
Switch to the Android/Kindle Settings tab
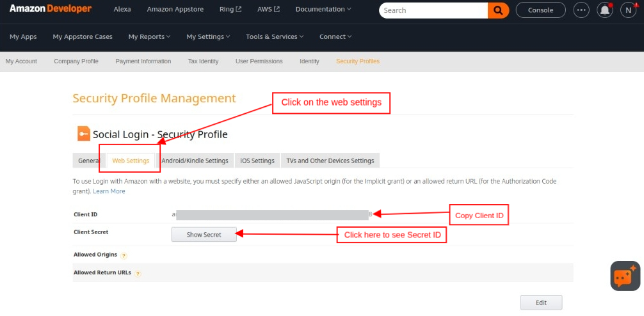coord(195,161)
